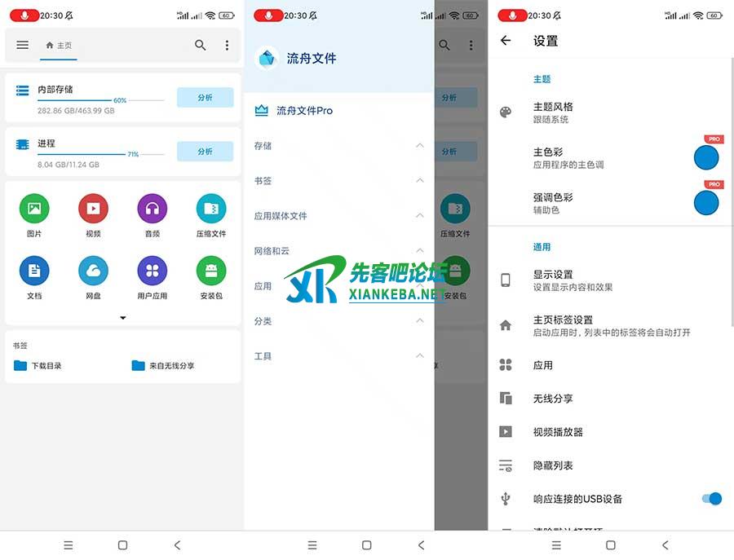Select the 主页 home tab
The height and width of the screenshot is (560, 734).
click(x=59, y=46)
